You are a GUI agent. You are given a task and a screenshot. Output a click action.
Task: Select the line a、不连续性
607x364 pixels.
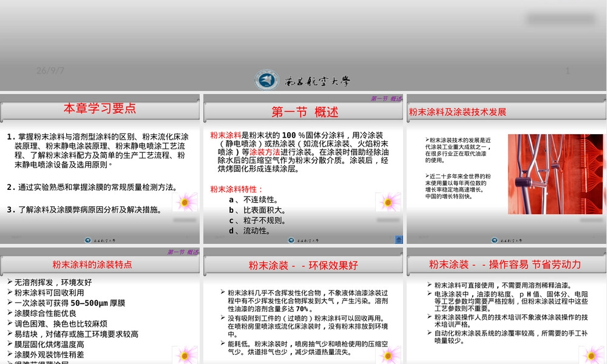[x=254, y=200]
